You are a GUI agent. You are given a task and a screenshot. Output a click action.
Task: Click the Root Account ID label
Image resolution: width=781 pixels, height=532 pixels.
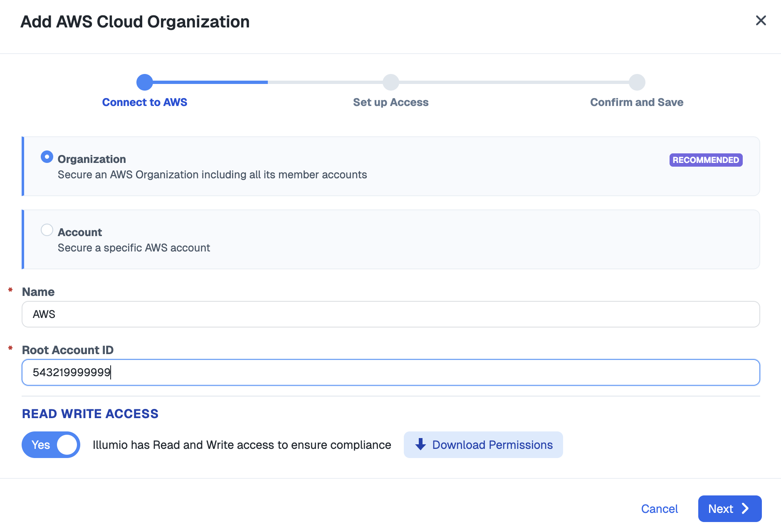point(68,350)
